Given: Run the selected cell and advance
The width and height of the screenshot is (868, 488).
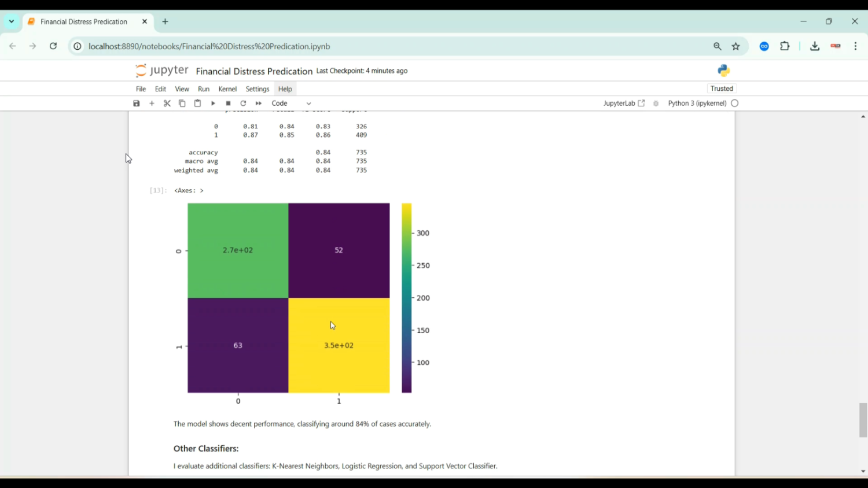Looking at the screenshot, I should pyautogui.click(x=213, y=103).
